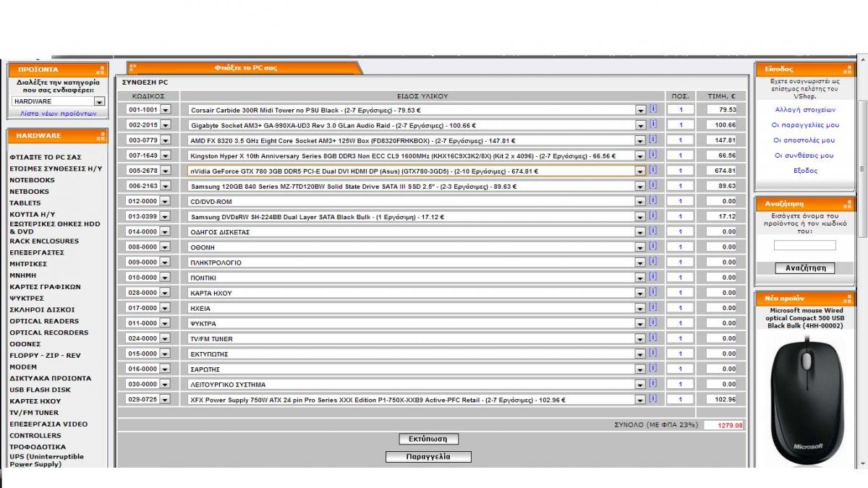The height and width of the screenshot is (488, 868).
Task: Open ΚΑΡΤΕΣ ΓΡΑΦΙΚΩΝ category
Action: (x=45, y=287)
